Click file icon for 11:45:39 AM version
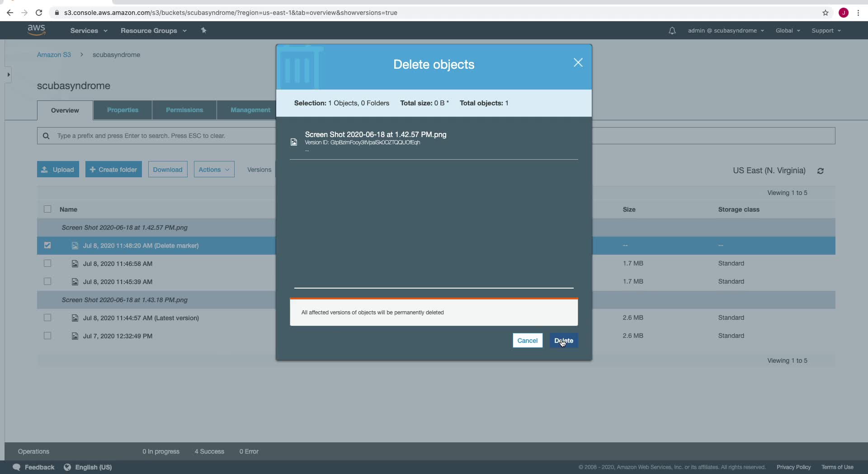The image size is (868, 474). point(75,282)
